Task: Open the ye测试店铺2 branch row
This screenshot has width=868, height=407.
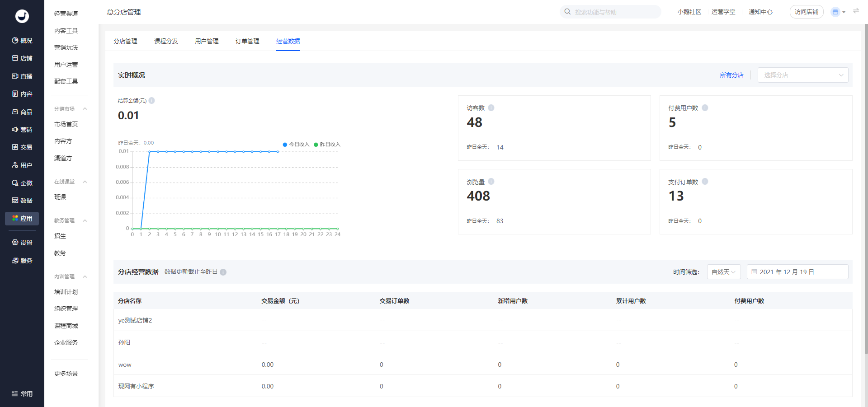Action: pyautogui.click(x=483, y=320)
